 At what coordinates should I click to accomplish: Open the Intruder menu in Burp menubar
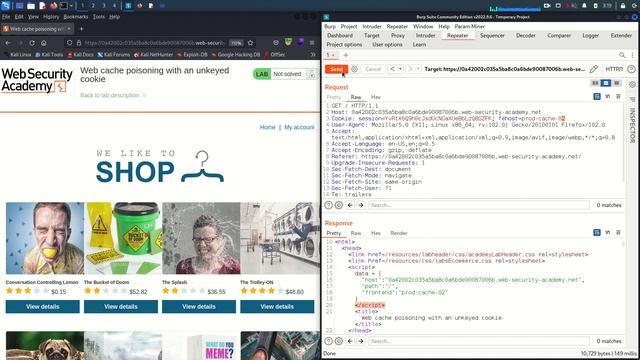coord(372,26)
